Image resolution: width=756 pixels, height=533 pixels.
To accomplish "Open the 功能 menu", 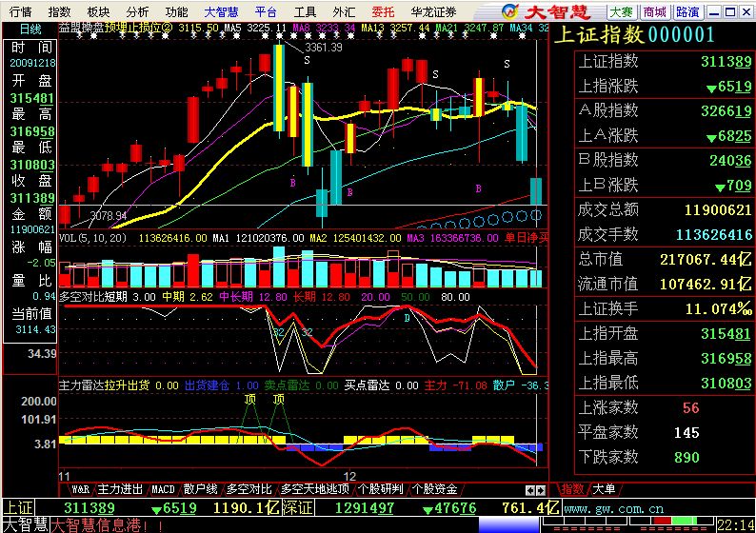I will pyautogui.click(x=176, y=11).
